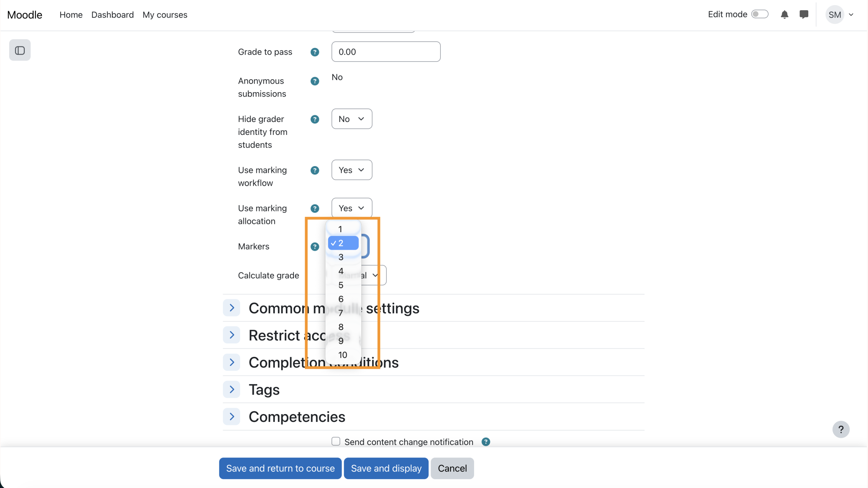Click help icon for Use marking workflow
Viewport: 868px width, 488px height.
pyautogui.click(x=315, y=170)
